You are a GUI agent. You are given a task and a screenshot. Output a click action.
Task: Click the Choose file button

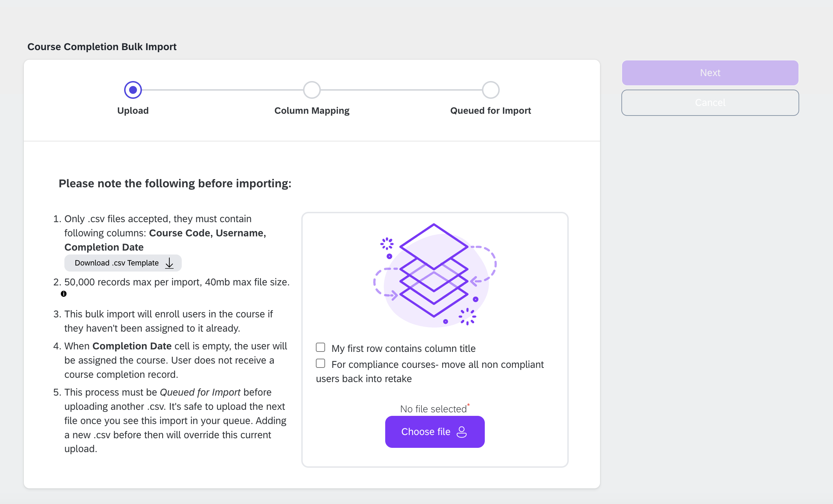(x=435, y=432)
